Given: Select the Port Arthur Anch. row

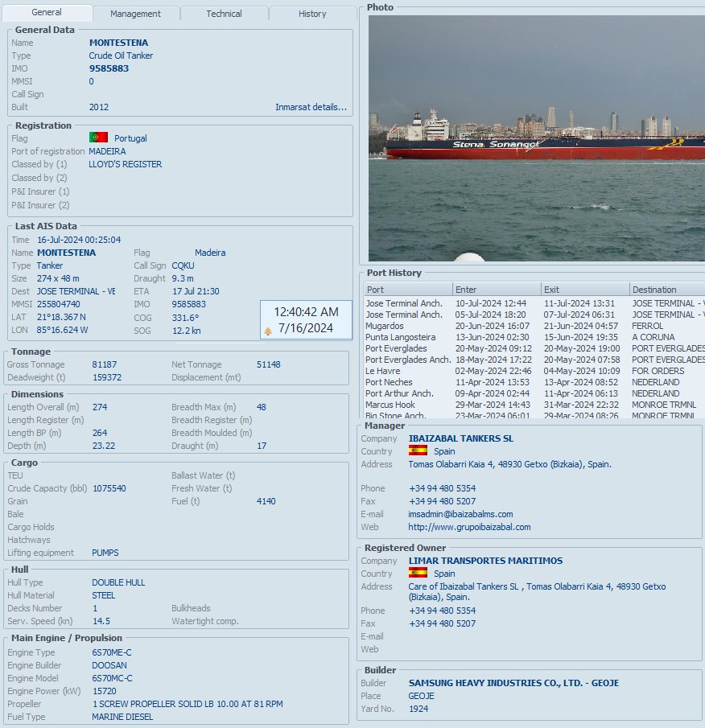Looking at the screenshot, I should (x=534, y=393).
